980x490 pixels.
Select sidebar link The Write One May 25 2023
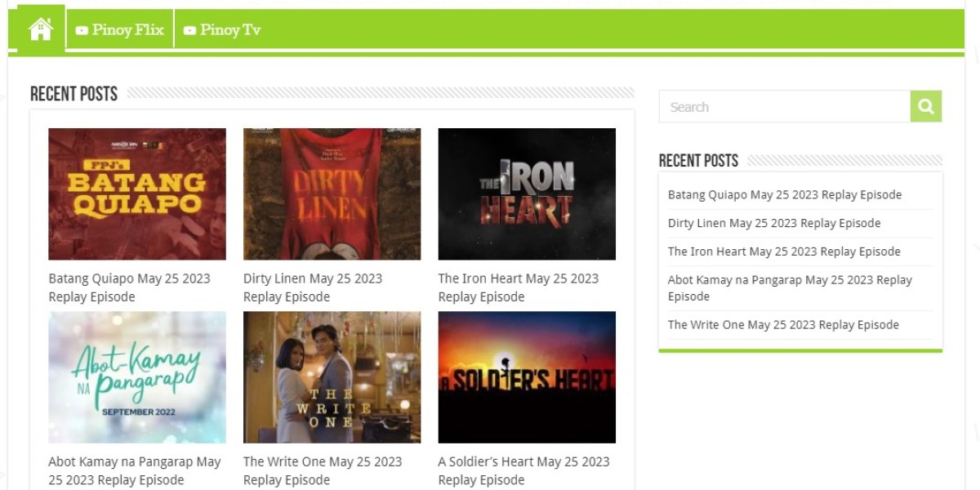[x=783, y=324]
